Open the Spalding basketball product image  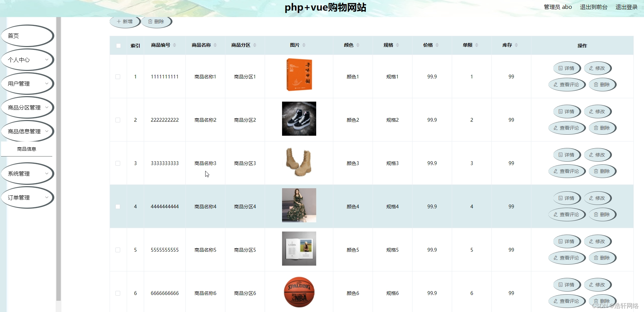pyautogui.click(x=299, y=292)
